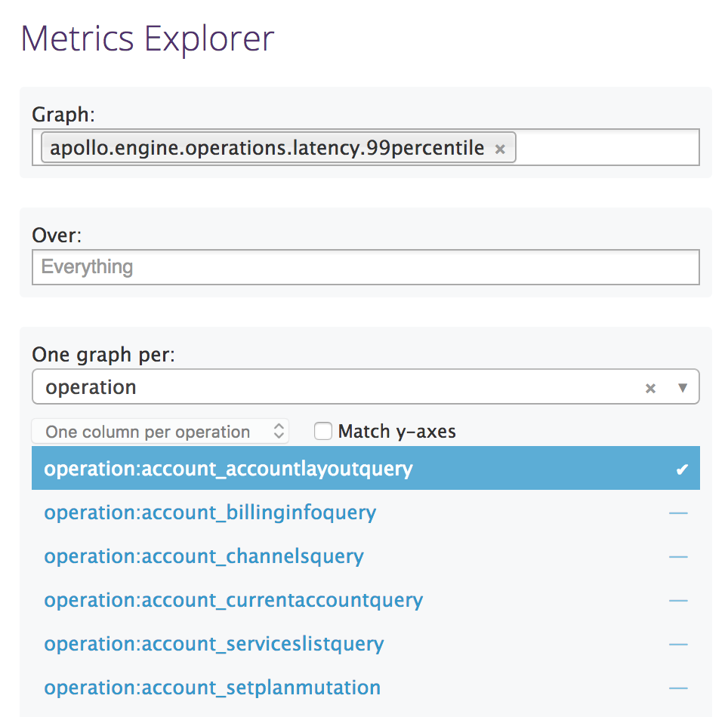Choose operation:account_currentaccountquery from the list
Image resolution: width=728 pixels, height=717 pixels.
click(233, 600)
